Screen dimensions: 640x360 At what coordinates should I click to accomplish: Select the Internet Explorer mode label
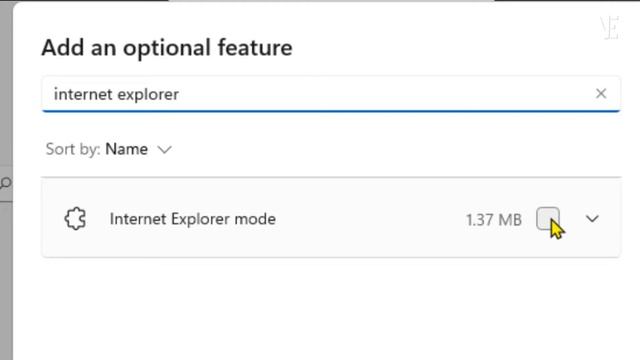193,219
